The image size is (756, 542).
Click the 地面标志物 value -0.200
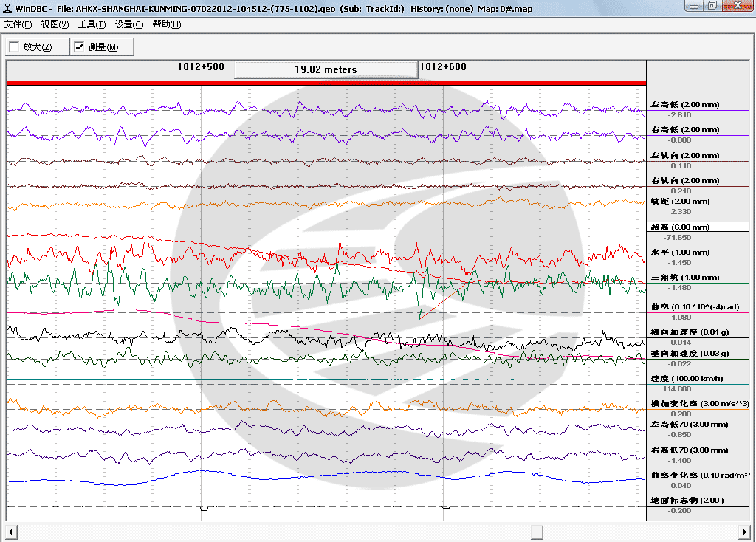(x=679, y=511)
